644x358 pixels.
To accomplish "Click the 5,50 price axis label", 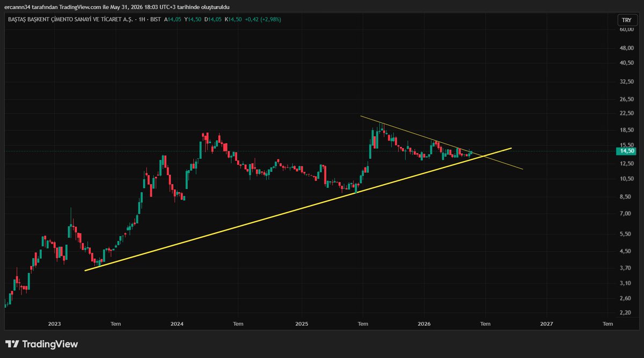I will tap(626, 235).
